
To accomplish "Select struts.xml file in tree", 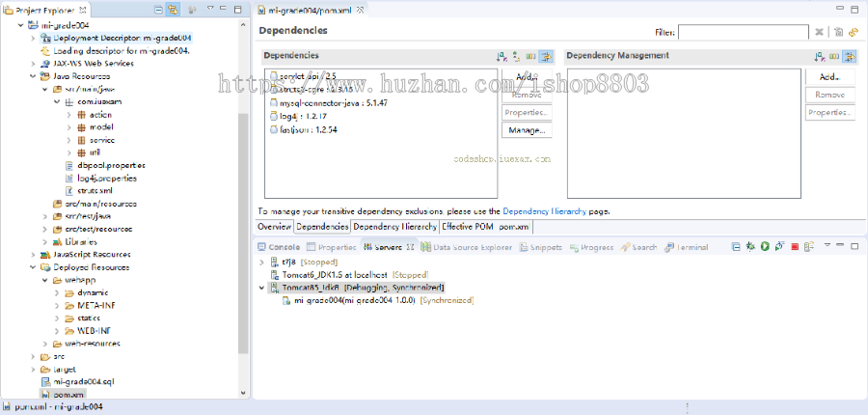I will click(x=89, y=190).
